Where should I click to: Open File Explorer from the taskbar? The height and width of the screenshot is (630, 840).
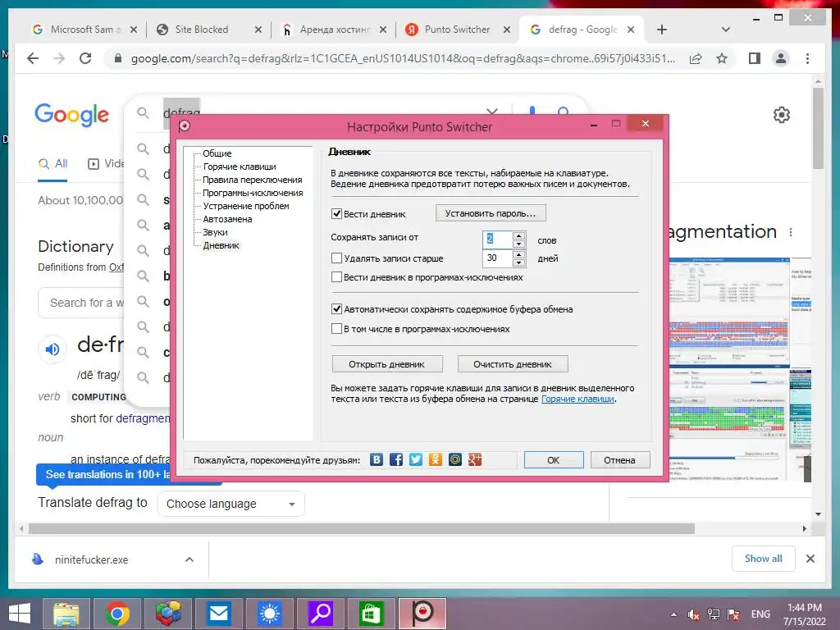click(66, 613)
